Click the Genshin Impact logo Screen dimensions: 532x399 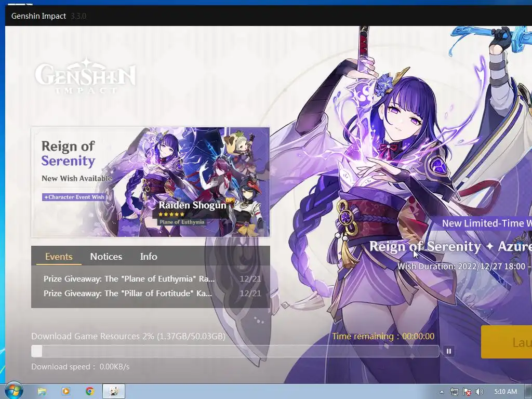(85, 76)
